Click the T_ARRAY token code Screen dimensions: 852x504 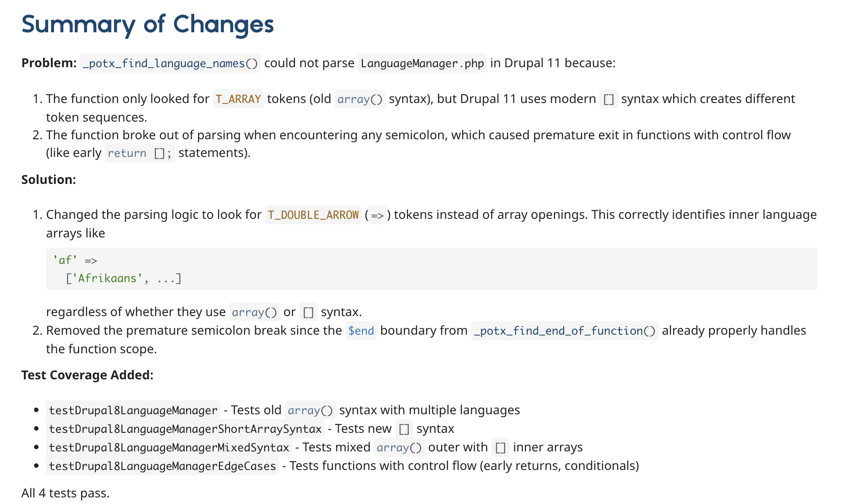coord(238,99)
